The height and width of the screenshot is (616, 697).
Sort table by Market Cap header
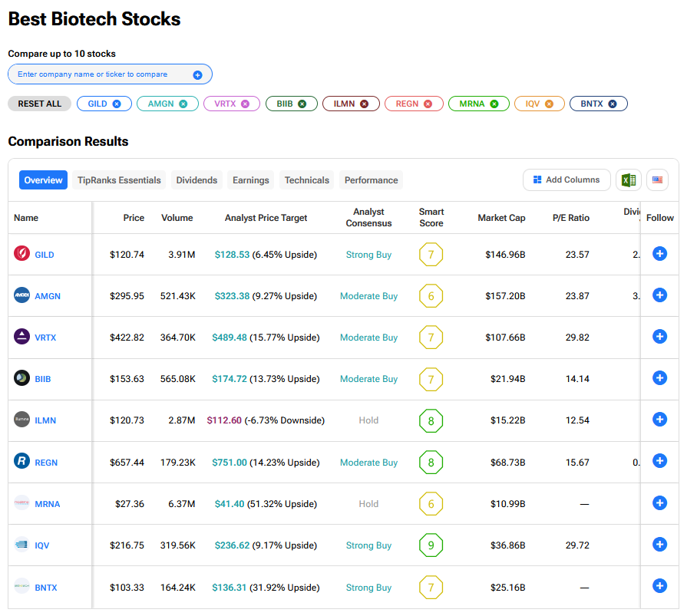[x=501, y=218]
